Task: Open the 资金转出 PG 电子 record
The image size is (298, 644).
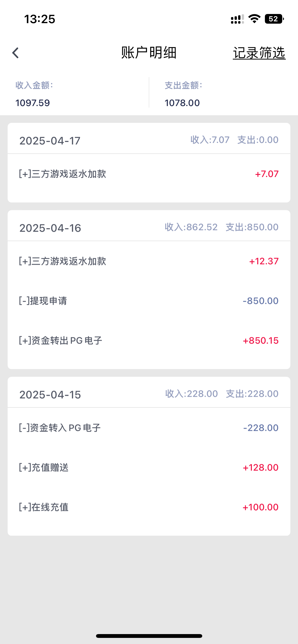Action: [60, 341]
